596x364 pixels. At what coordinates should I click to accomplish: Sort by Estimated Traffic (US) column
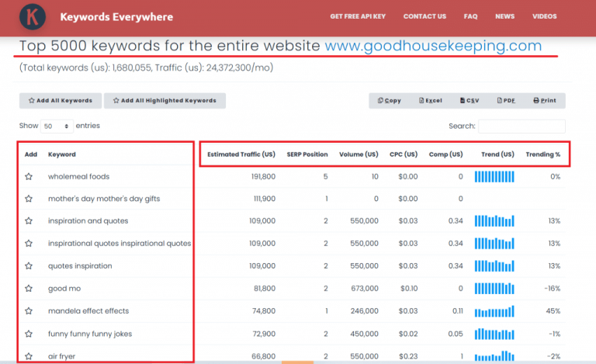[x=241, y=154]
